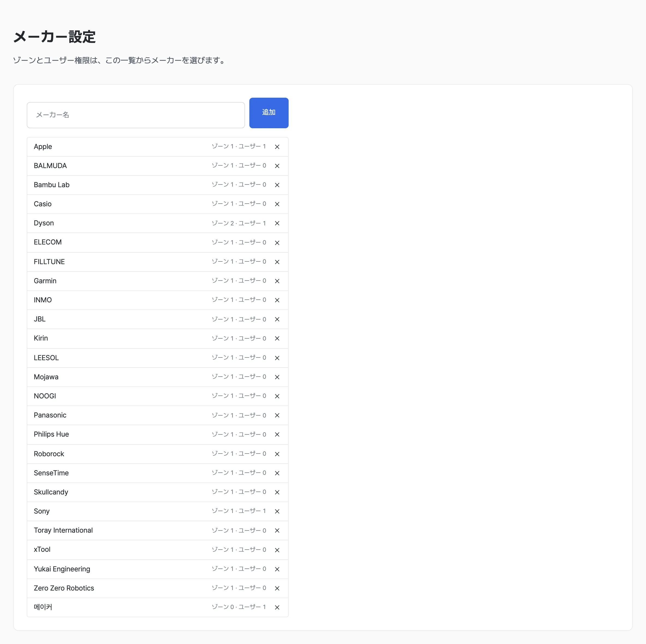Delete the Mojawa row

(277, 377)
